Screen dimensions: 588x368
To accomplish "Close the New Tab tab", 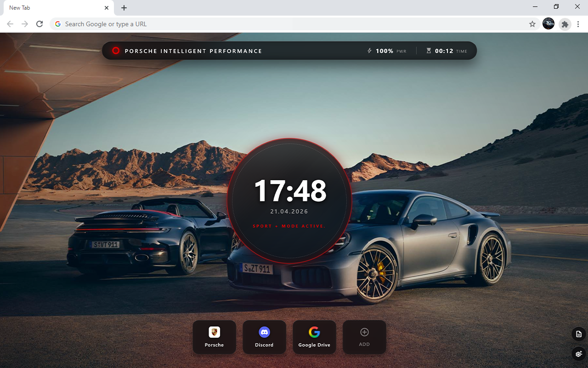I will pos(107,8).
